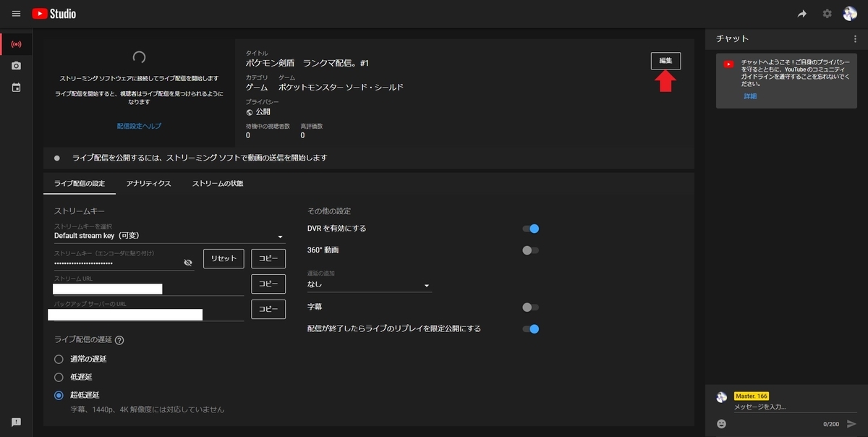
Task: Click the 高評価数 label
Action: coord(312,126)
